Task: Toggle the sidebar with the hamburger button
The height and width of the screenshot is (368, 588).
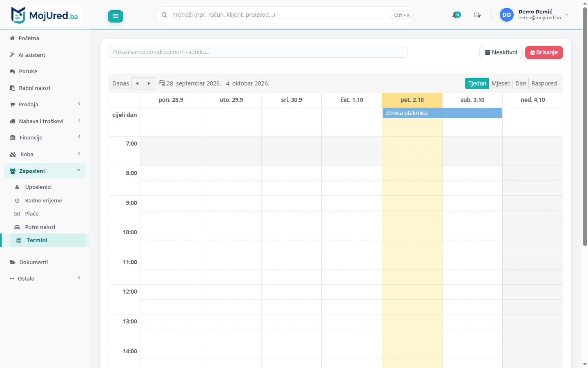Action: (116, 16)
